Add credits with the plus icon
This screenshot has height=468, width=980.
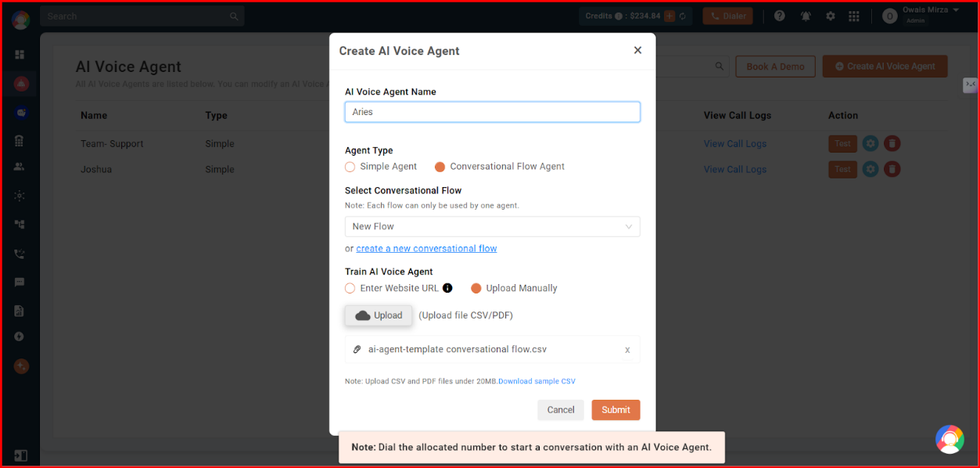[669, 16]
